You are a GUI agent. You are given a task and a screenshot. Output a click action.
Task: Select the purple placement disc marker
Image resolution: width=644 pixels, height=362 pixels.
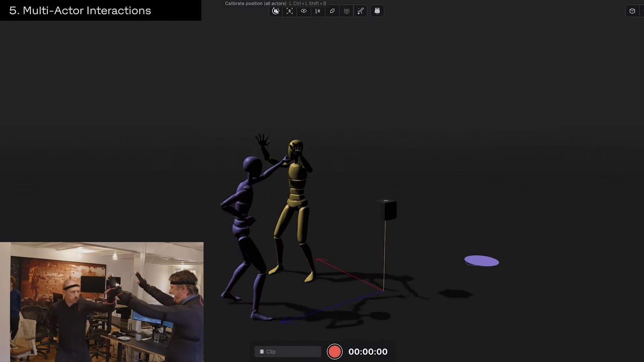pos(481,261)
